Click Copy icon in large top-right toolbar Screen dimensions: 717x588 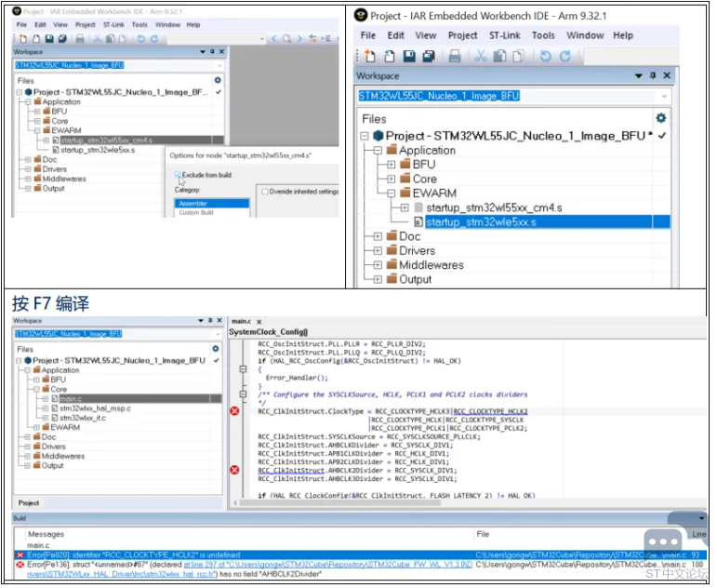499,56
